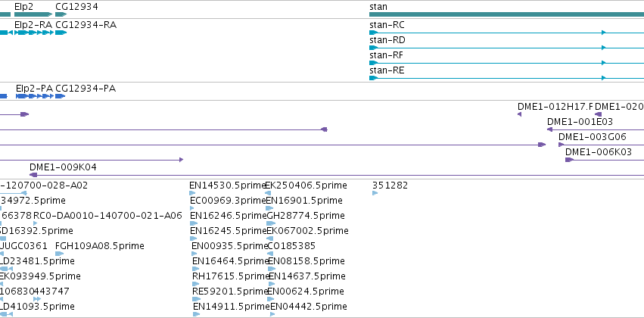The height and width of the screenshot is (318, 644).
Task: Select the DME1-001E03 arrow marker
Action: coord(549,129)
